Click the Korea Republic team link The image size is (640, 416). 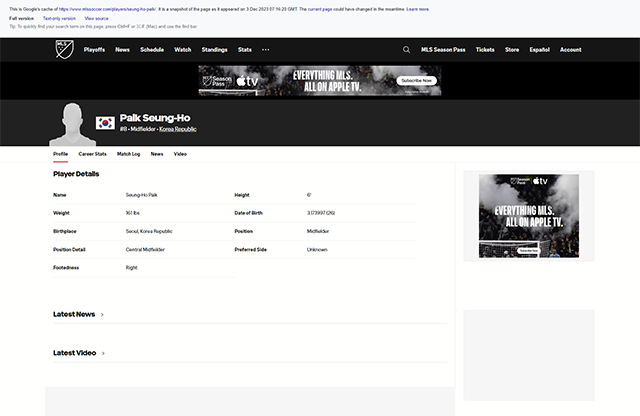pyautogui.click(x=178, y=129)
